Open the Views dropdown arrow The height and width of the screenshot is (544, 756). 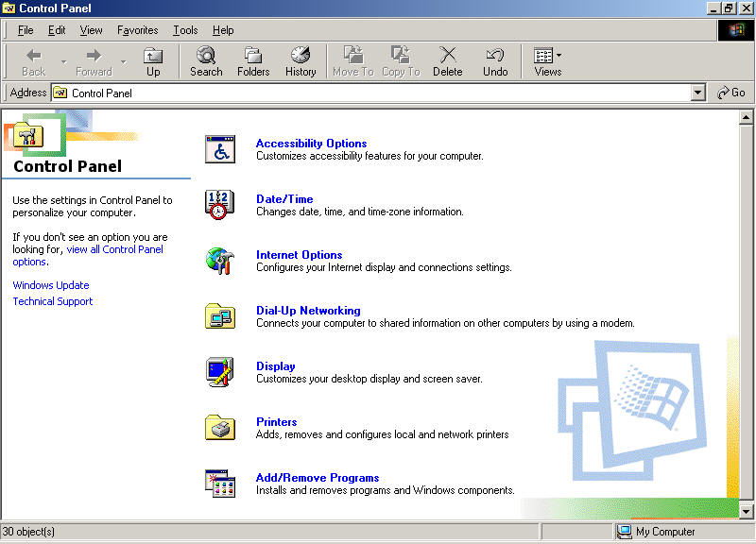[x=558, y=56]
